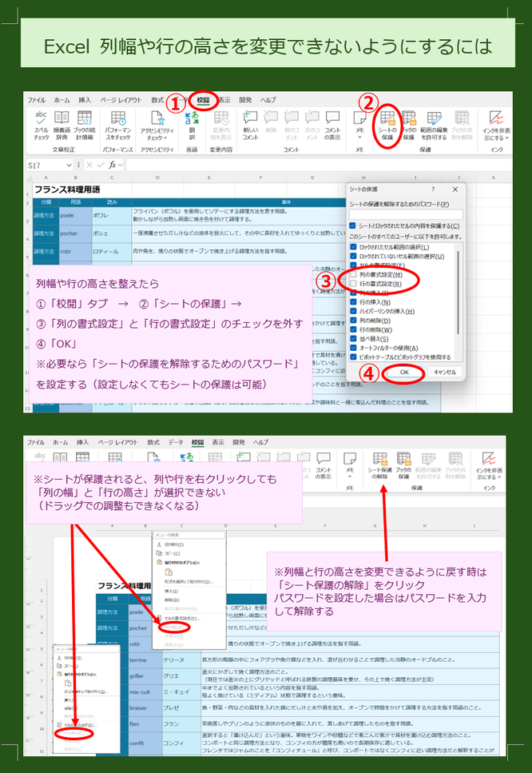Open the ヘルプ tab in top ribbon
The image size is (532, 773).
(268, 100)
